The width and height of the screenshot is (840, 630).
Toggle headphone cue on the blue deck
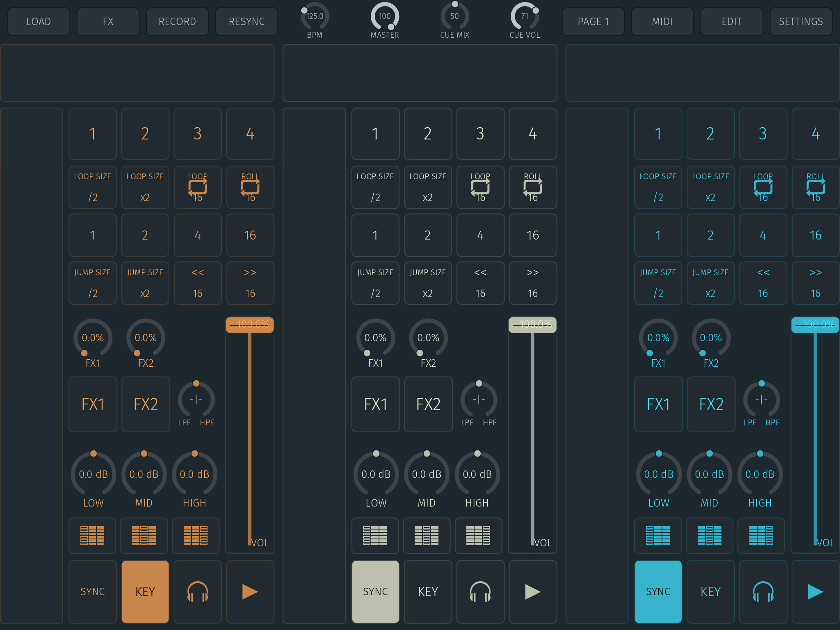[x=763, y=591]
